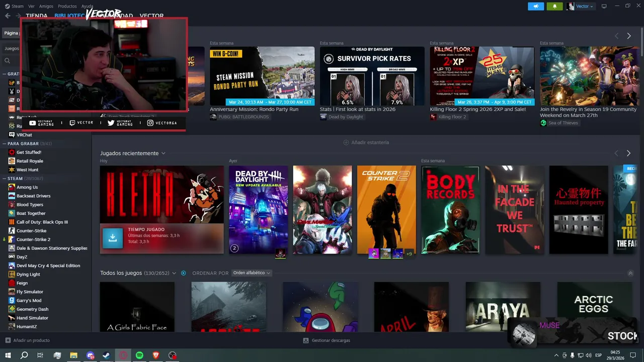Select Geometry Dash in library list
The image size is (644, 362).
click(x=32, y=309)
